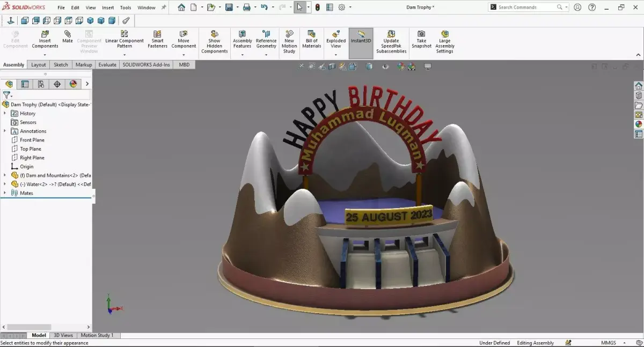Open Assembly Features tool
The height and width of the screenshot is (347, 644).
(x=243, y=40)
